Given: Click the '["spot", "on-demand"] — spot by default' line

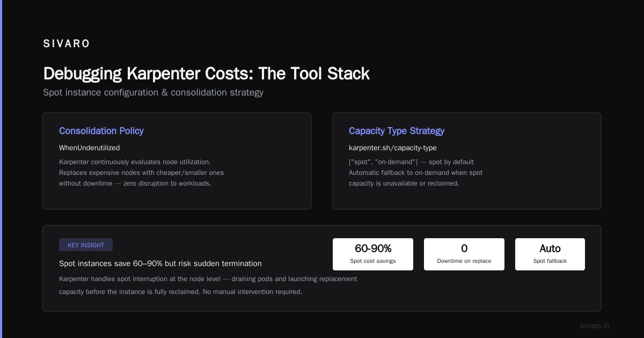Looking at the screenshot, I should tap(412, 161).
